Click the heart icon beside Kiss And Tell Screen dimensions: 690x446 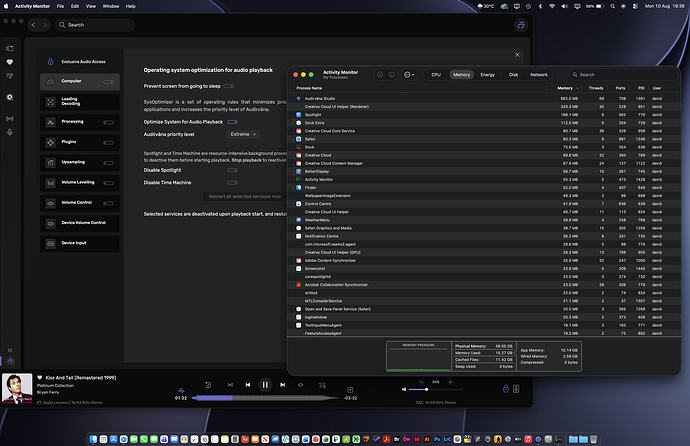tap(40, 378)
